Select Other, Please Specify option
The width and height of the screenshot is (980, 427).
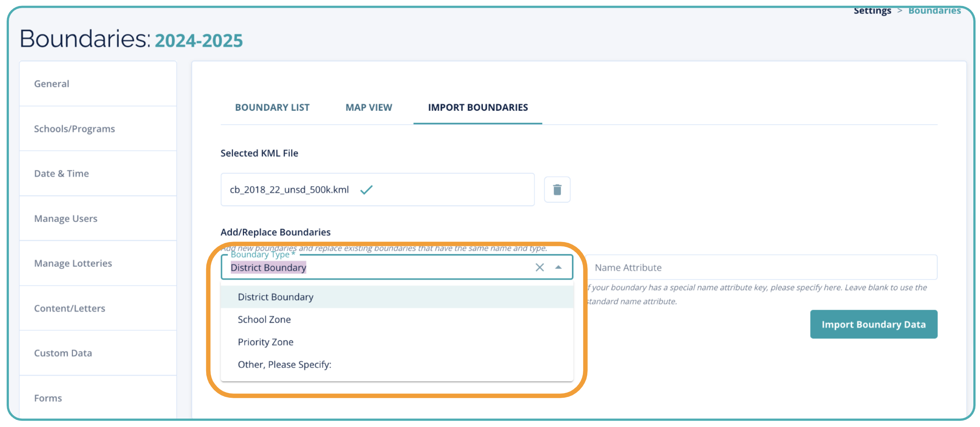pos(284,364)
